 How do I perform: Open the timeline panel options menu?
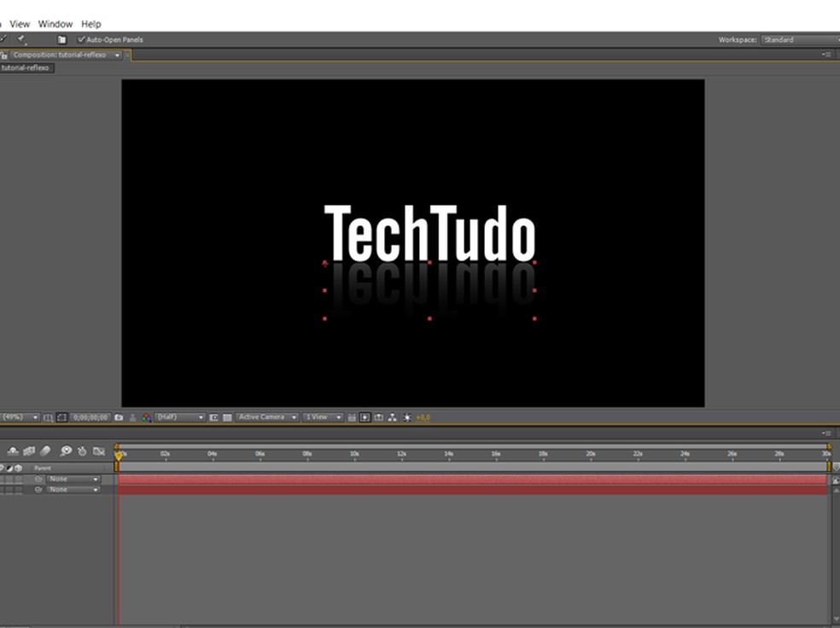click(x=826, y=433)
